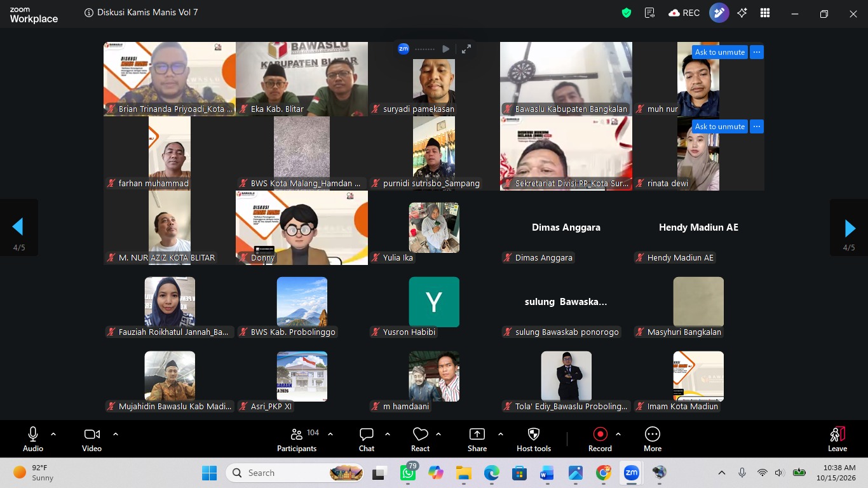Click the cloud REC recording indicator

pyautogui.click(x=684, y=13)
